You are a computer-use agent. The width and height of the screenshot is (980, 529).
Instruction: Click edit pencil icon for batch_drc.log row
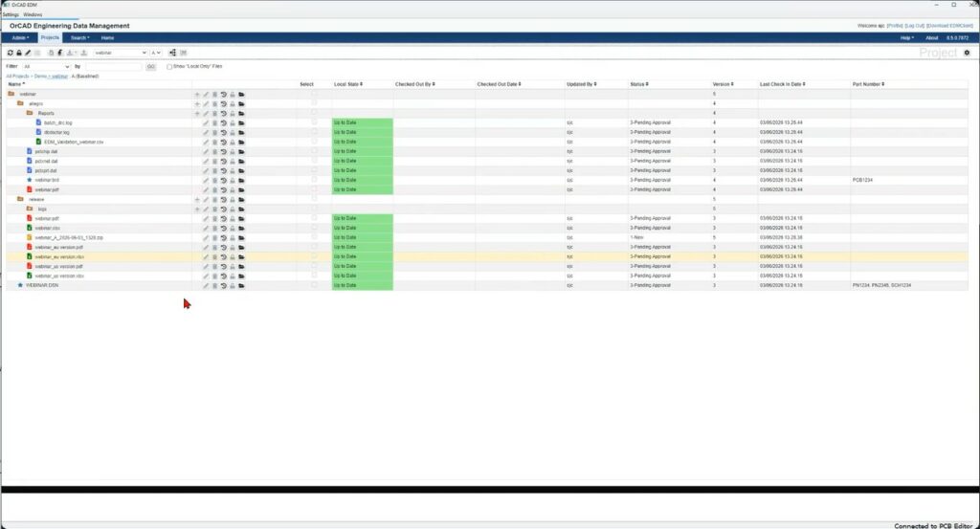(x=206, y=123)
